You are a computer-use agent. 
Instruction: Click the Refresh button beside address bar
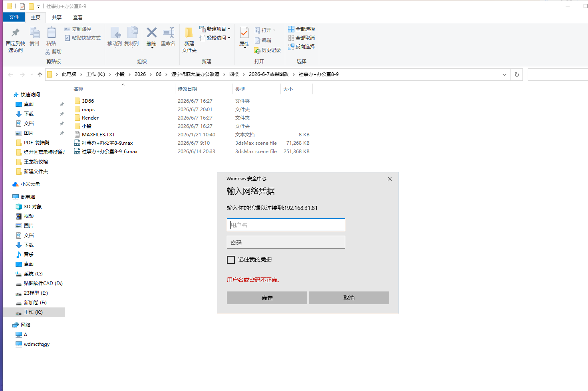pyautogui.click(x=516, y=74)
